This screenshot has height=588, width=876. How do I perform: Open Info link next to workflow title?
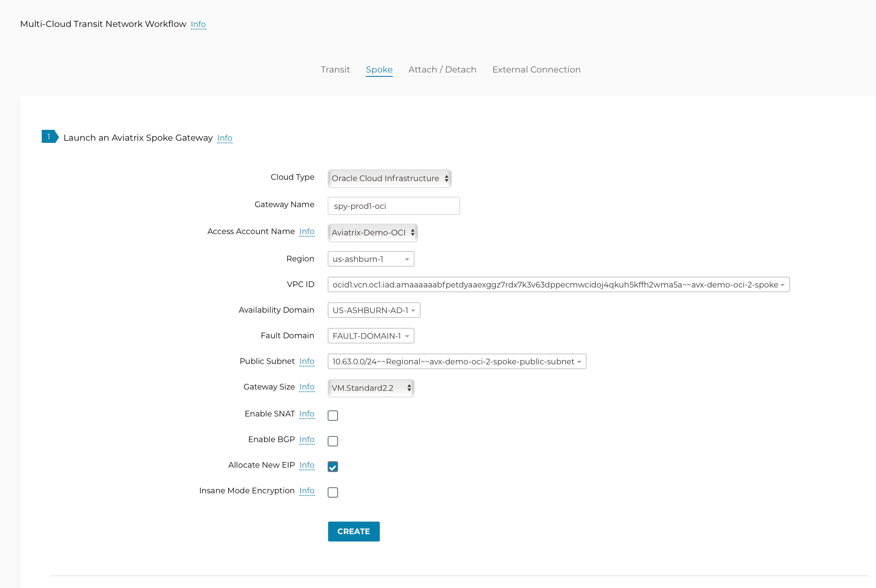pyautogui.click(x=198, y=24)
